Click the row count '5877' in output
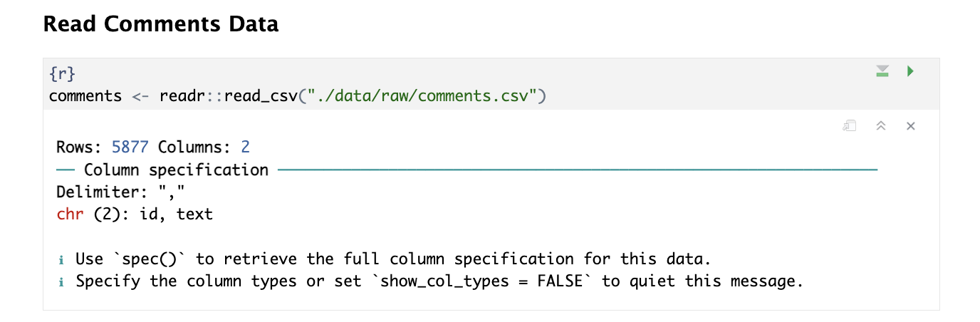 click(131, 147)
